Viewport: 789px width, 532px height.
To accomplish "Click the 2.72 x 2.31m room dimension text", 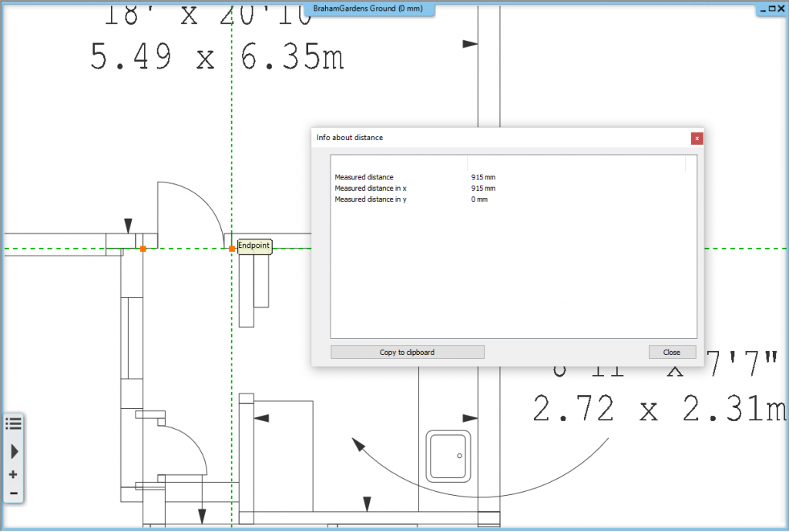I will [x=660, y=408].
